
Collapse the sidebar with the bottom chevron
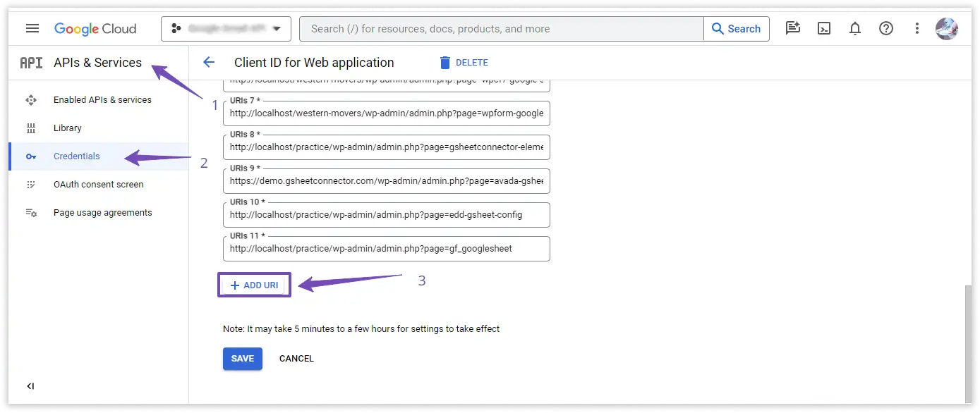tap(30, 386)
